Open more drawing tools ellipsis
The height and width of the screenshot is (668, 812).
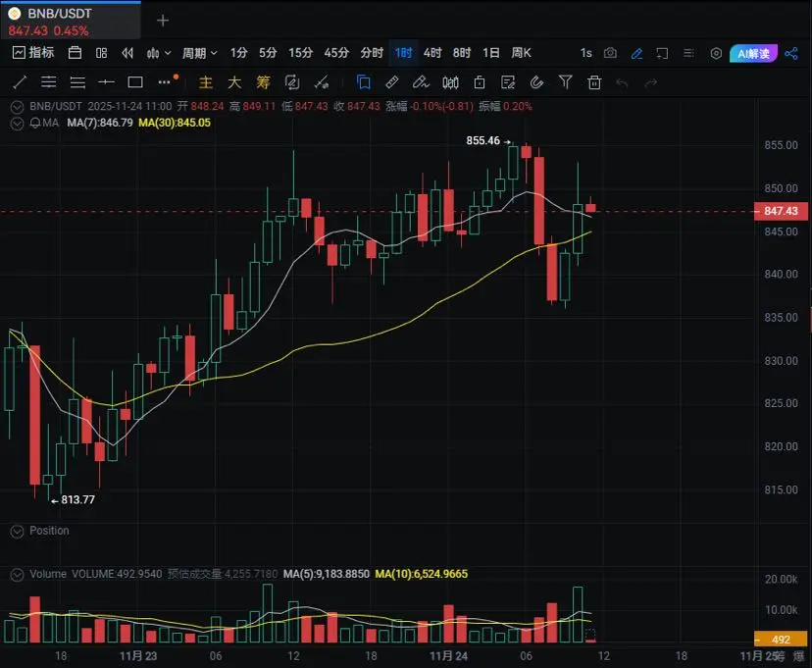pyautogui.click(x=165, y=82)
